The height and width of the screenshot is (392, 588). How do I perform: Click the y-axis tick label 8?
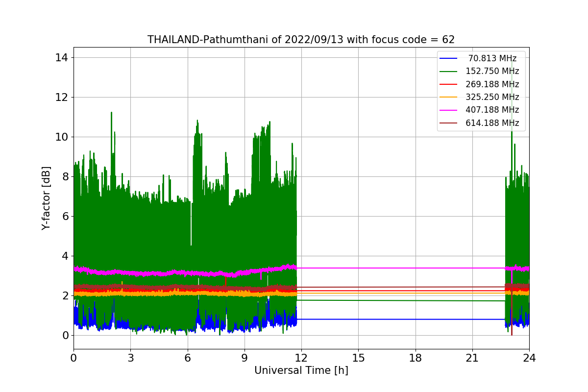pos(65,176)
